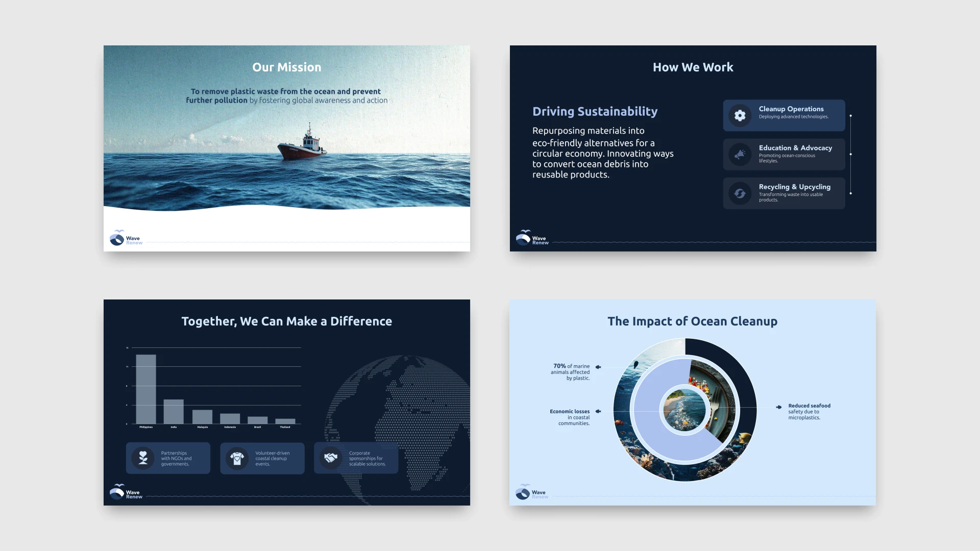Click the tallest bar, Philippines, in the chart

pyautogui.click(x=146, y=389)
